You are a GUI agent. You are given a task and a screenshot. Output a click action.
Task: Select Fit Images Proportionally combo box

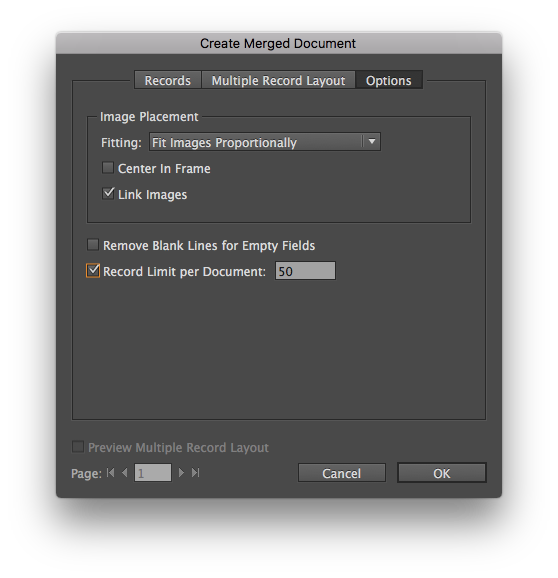pos(265,142)
